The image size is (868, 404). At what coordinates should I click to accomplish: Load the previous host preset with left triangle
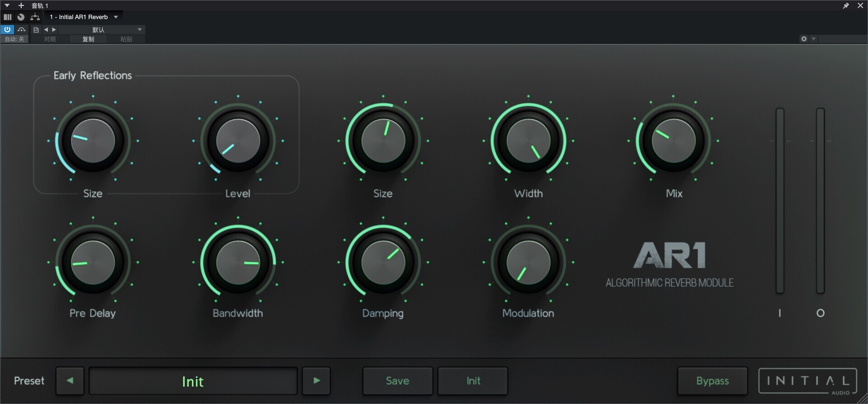(46, 29)
